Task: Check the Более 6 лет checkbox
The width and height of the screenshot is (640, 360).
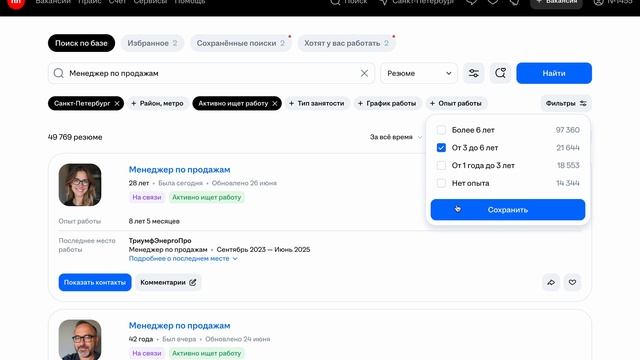Action: (441, 130)
